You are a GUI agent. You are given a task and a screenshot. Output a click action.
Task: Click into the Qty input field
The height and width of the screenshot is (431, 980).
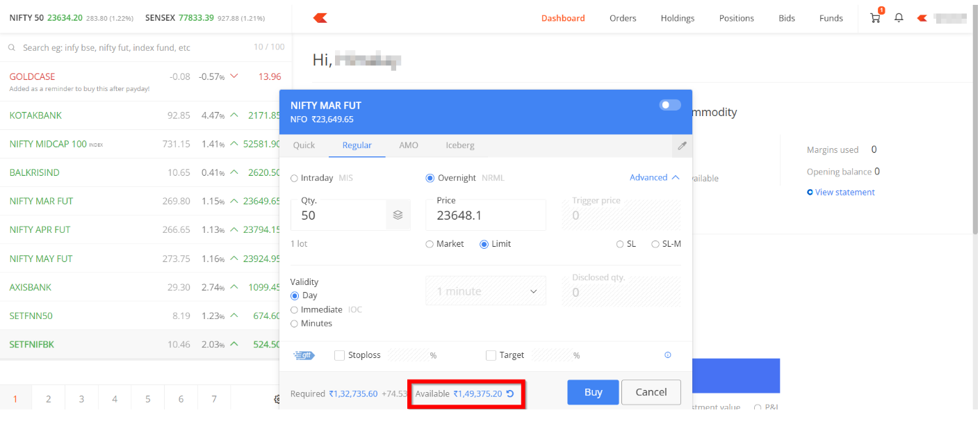coord(338,215)
